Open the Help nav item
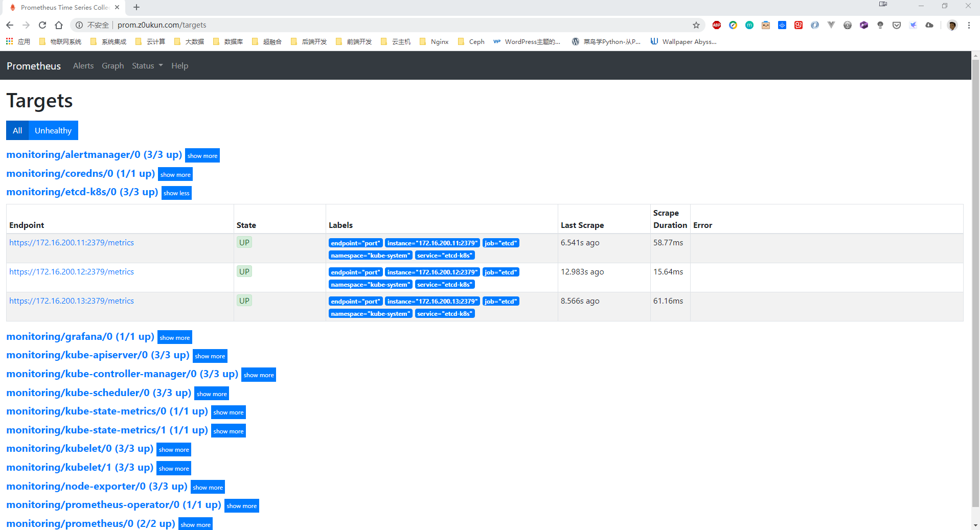The height and width of the screenshot is (530, 980). pyautogui.click(x=179, y=66)
